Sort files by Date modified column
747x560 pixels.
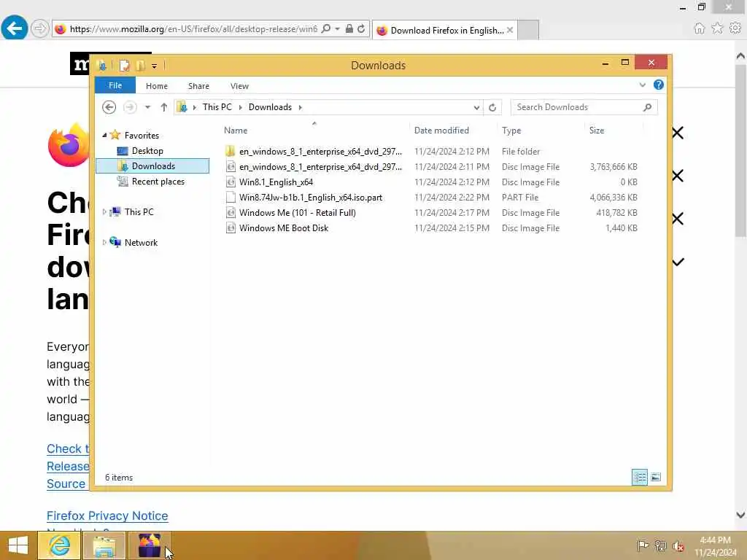pos(441,131)
